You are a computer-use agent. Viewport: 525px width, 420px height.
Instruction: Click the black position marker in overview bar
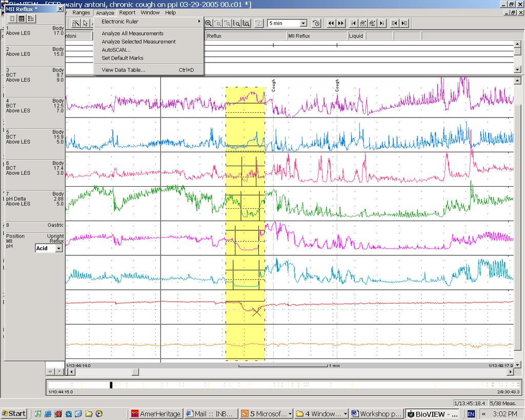pos(111,385)
